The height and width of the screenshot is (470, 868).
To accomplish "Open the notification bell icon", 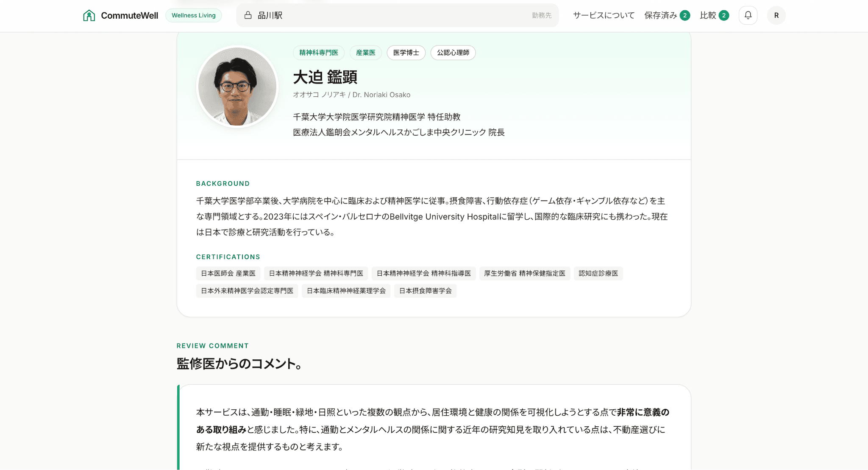I will point(748,15).
